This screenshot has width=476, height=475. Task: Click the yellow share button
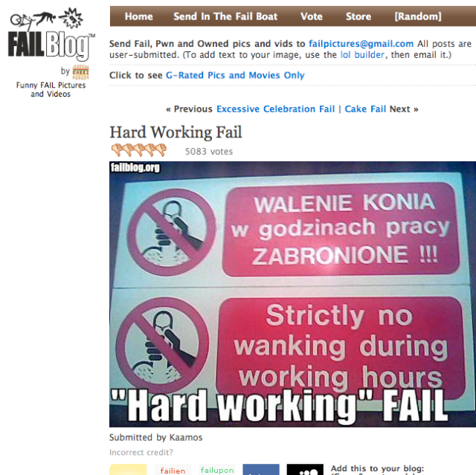coord(128,470)
